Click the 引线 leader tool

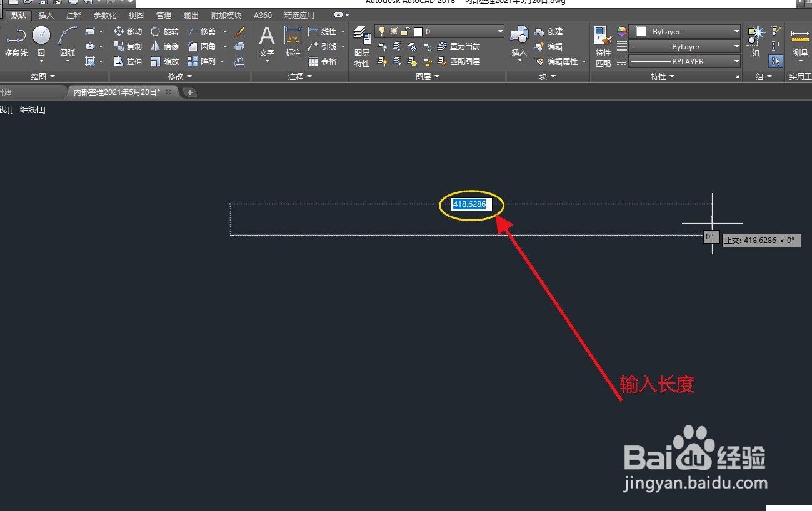coord(323,46)
